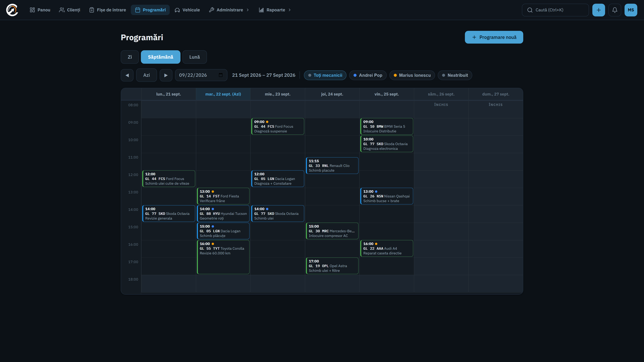Viewport: 644px width, 362px height.
Task: Open Fișe de intrare page
Action: click(107, 10)
